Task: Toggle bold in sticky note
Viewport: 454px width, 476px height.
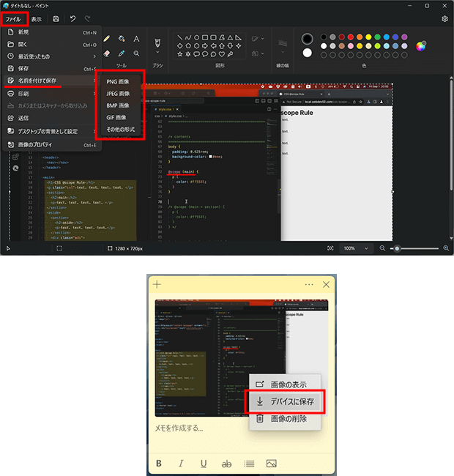Action: click(159, 464)
